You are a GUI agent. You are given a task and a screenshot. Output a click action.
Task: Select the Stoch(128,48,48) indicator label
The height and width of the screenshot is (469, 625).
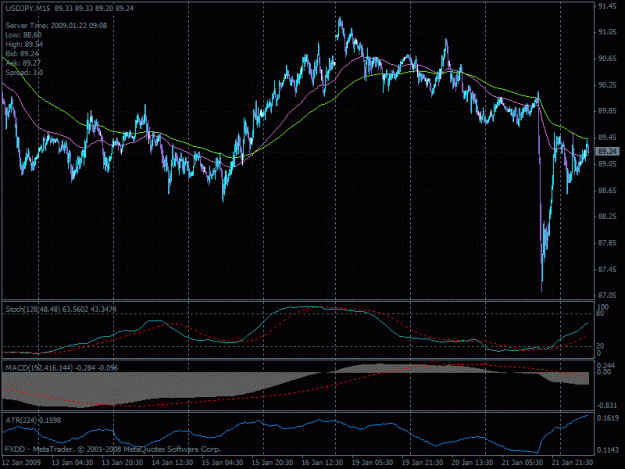[x=61, y=309]
